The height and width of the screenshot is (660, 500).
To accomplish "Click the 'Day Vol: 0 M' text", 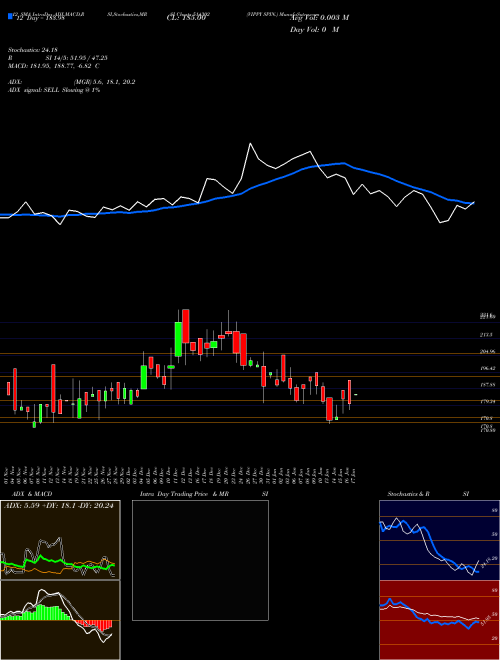I will coord(314,29).
